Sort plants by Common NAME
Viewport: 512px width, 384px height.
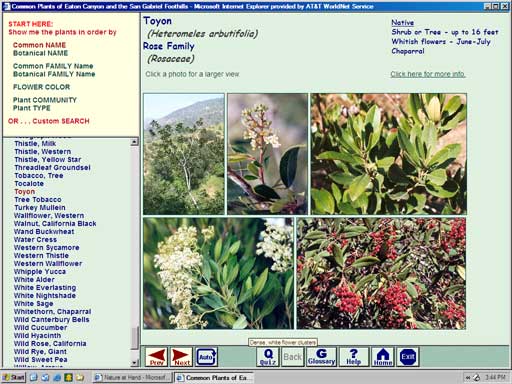click(39, 45)
